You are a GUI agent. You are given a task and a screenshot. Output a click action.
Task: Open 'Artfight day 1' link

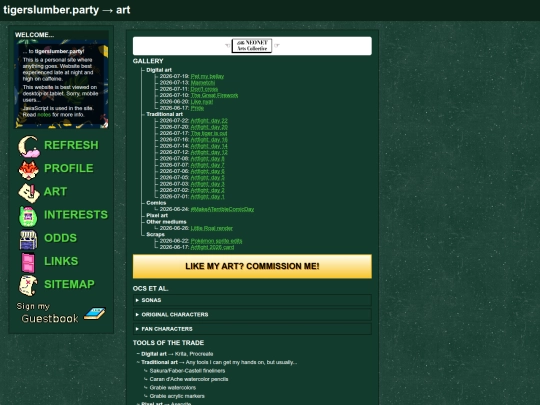207,197
